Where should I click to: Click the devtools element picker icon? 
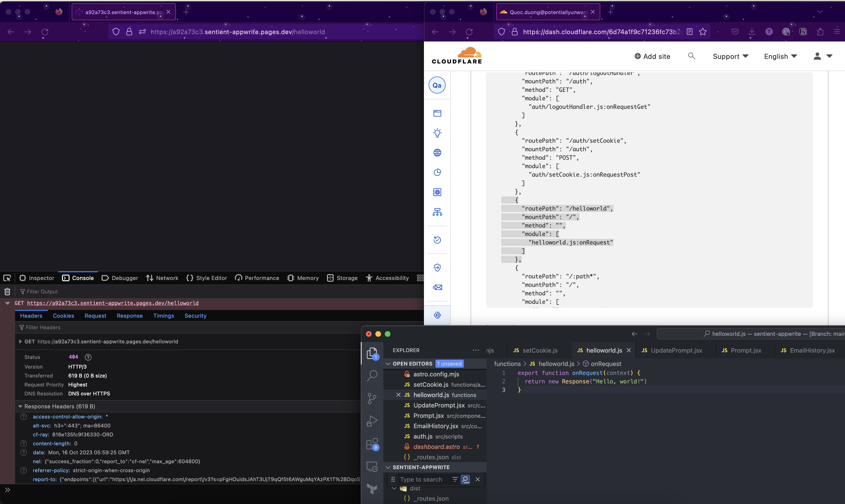[x=7, y=278]
